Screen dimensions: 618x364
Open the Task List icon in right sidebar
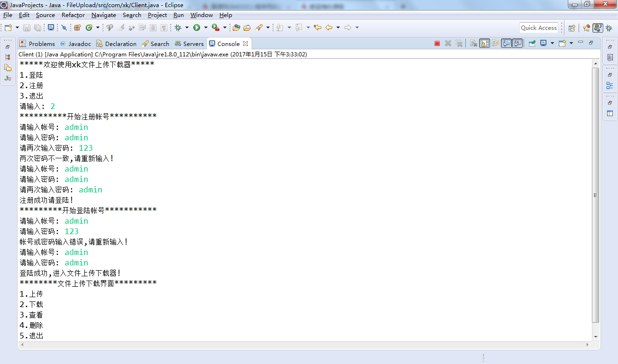point(610,57)
